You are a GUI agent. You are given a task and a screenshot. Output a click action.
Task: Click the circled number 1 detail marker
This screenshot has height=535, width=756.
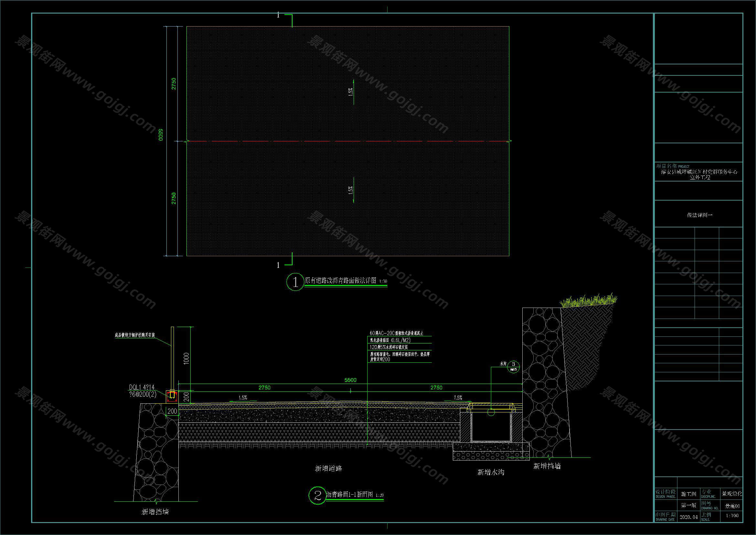(x=295, y=282)
